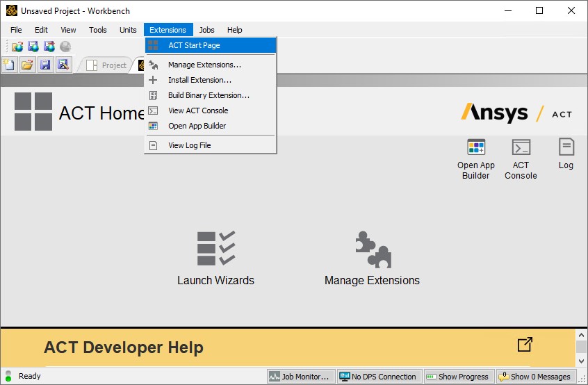
Task: Open the Jobs menu
Action: tap(206, 30)
